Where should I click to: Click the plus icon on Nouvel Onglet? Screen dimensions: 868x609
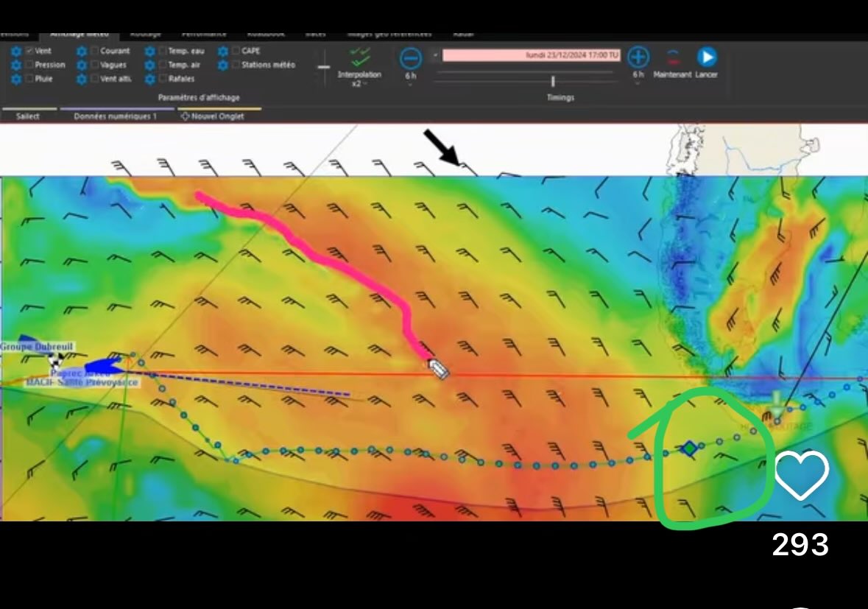pos(186,116)
